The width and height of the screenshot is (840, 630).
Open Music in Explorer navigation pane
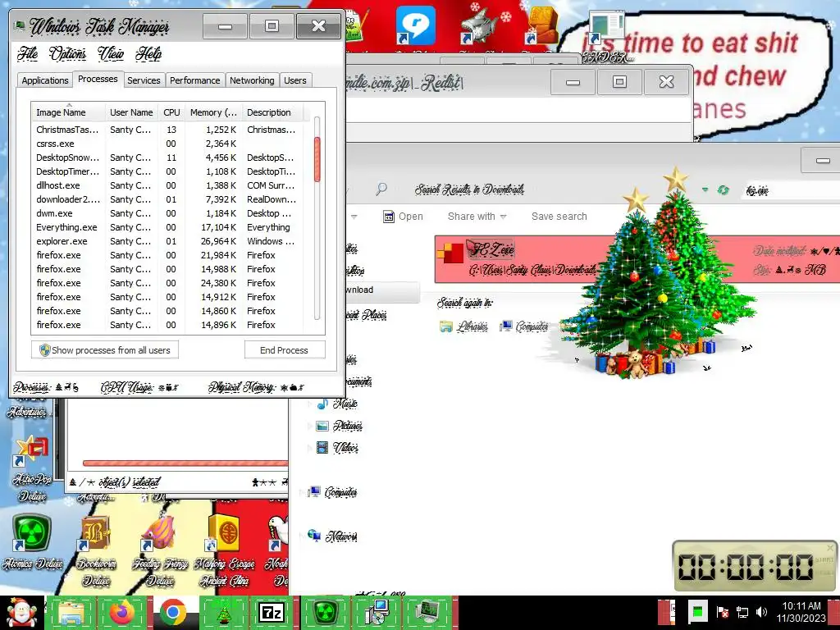coord(337,404)
